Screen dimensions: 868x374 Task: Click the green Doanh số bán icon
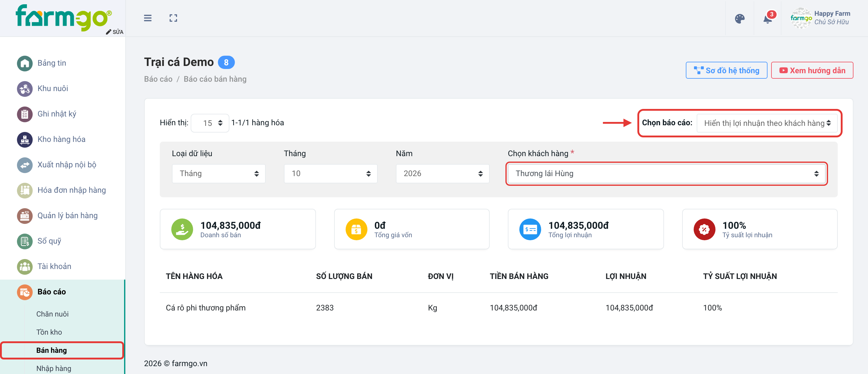pos(182,229)
